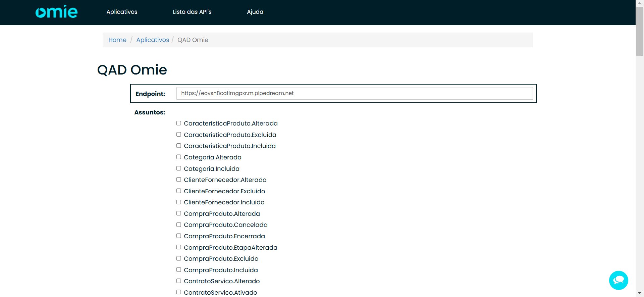This screenshot has height=297, width=644.
Task: Open the Ajuda menu
Action: tap(255, 12)
